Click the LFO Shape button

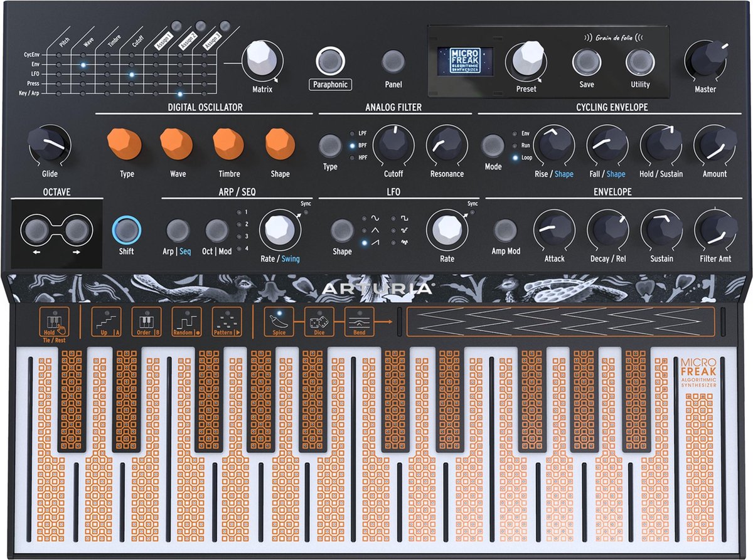tap(342, 230)
